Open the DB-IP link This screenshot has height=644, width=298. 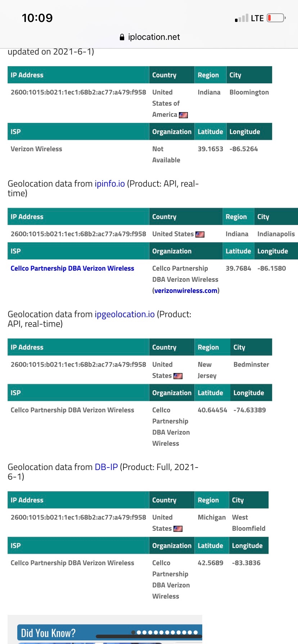click(106, 467)
